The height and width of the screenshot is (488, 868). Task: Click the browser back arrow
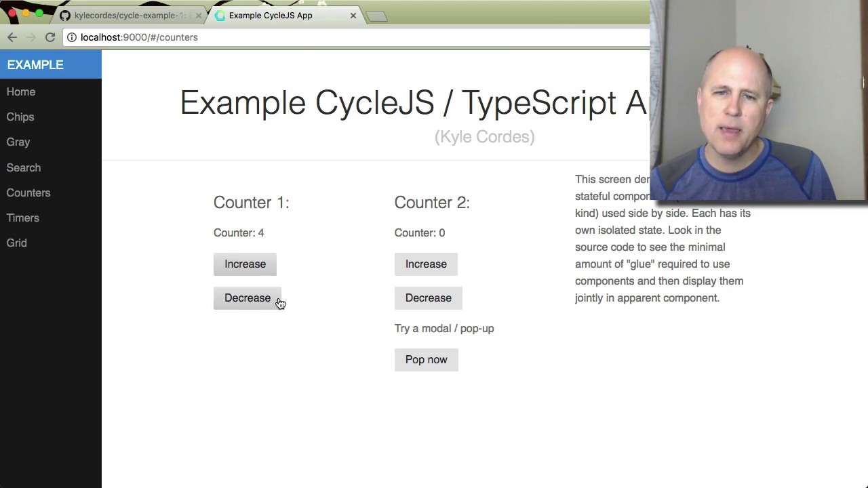click(12, 37)
